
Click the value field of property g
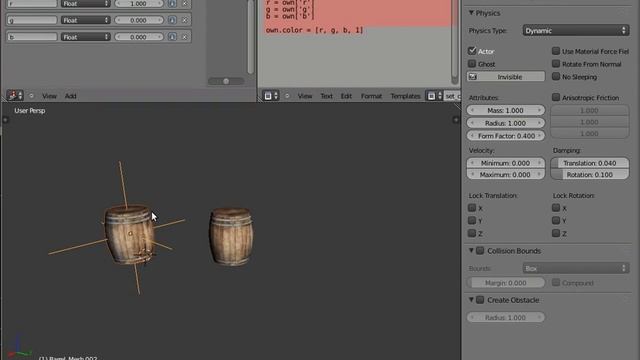coord(139,20)
